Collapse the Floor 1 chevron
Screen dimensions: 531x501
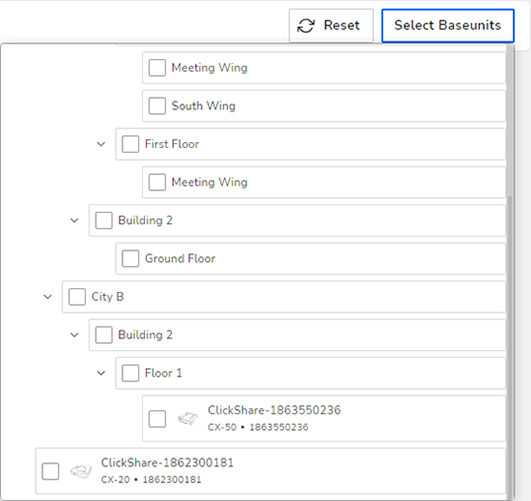(x=101, y=373)
